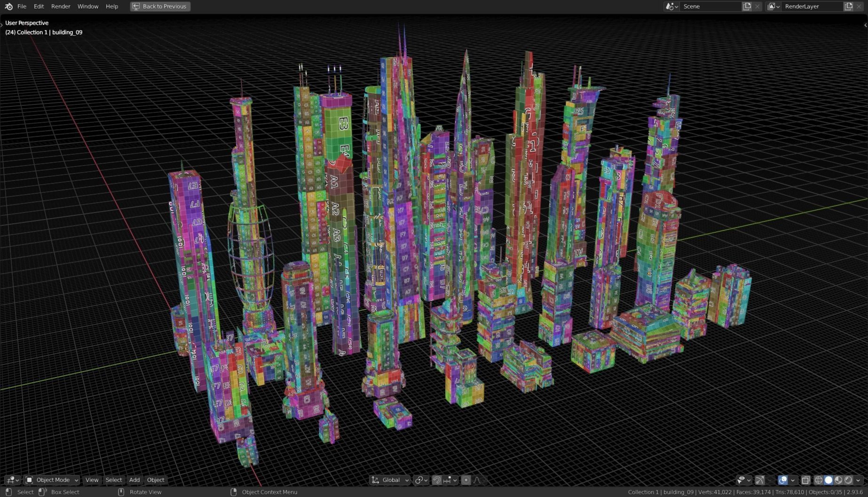The image size is (868, 497).
Task: Open object visibility and selectability dropdown
Action: [743, 480]
